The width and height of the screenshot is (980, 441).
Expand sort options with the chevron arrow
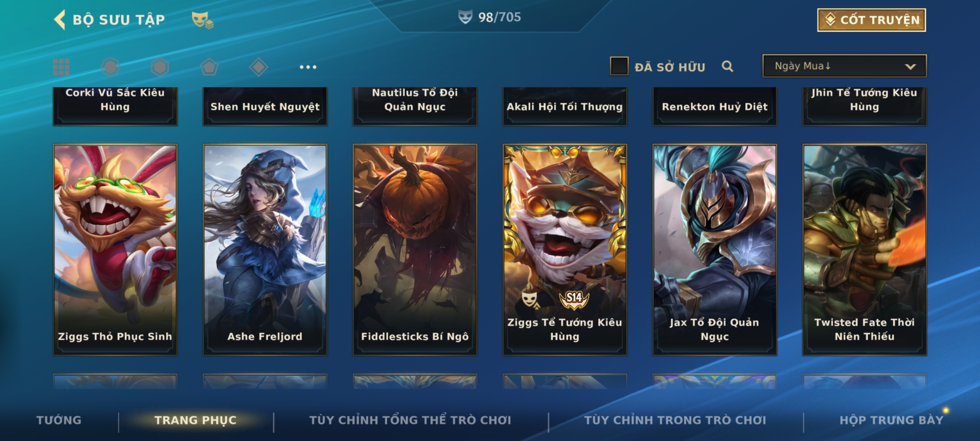tap(910, 67)
